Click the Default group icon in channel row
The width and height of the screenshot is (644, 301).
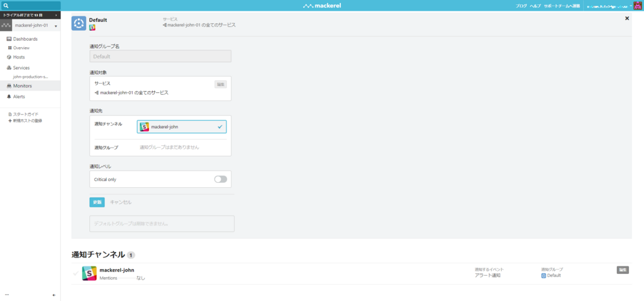pos(544,275)
